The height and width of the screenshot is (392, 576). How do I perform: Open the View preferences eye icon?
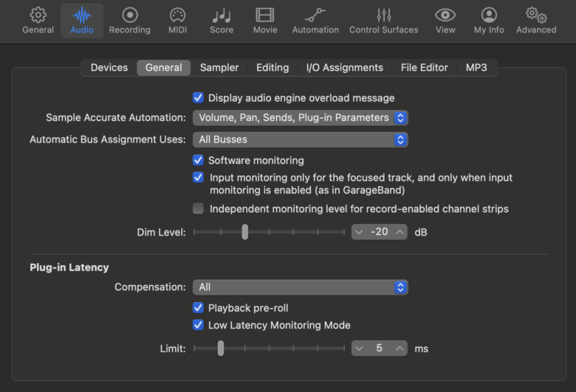pyautogui.click(x=445, y=16)
